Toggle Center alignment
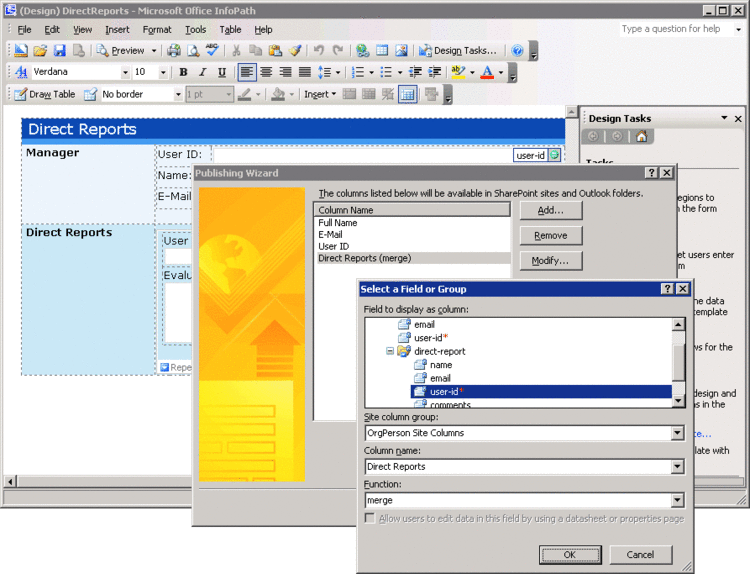The image size is (750, 574). (266, 72)
